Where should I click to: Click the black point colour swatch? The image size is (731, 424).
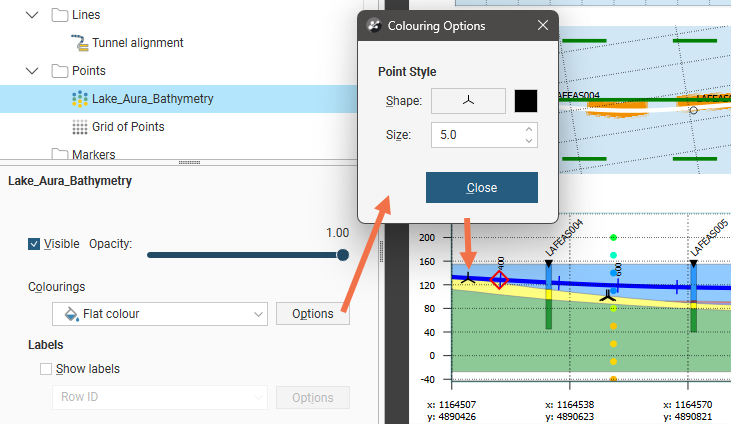[x=526, y=101]
